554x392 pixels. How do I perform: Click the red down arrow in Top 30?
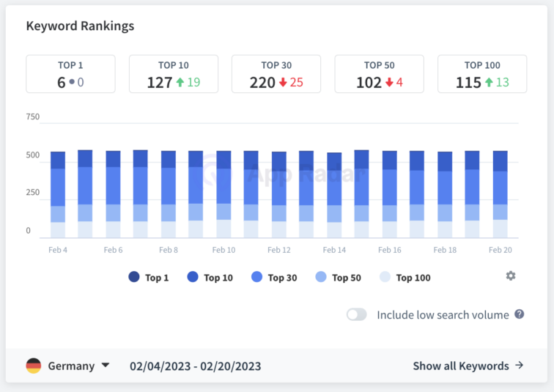tap(282, 83)
